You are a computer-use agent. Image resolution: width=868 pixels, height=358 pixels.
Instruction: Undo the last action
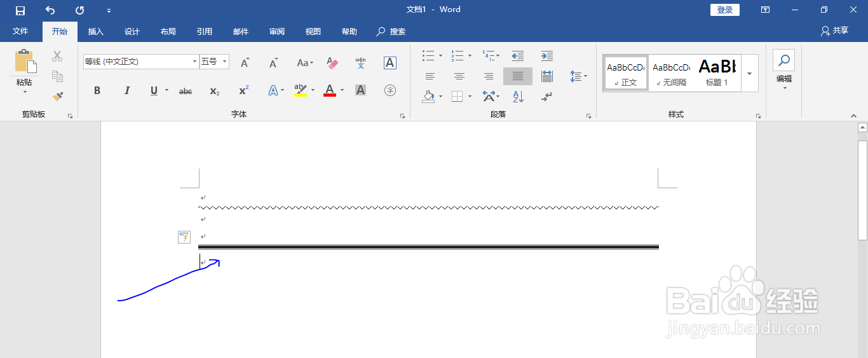pos(50,10)
